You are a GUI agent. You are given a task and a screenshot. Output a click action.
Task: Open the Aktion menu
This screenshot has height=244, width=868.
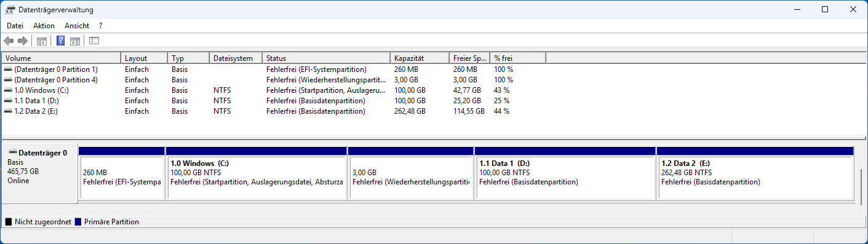tap(44, 26)
